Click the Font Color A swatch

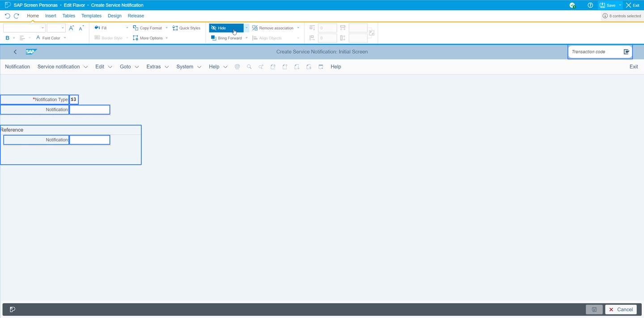click(x=38, y=38)
